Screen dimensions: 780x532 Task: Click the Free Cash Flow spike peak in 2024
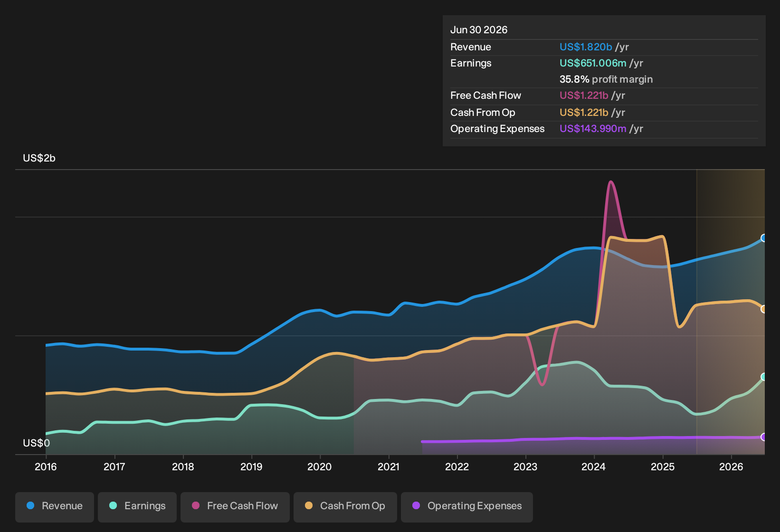point(610,182)
